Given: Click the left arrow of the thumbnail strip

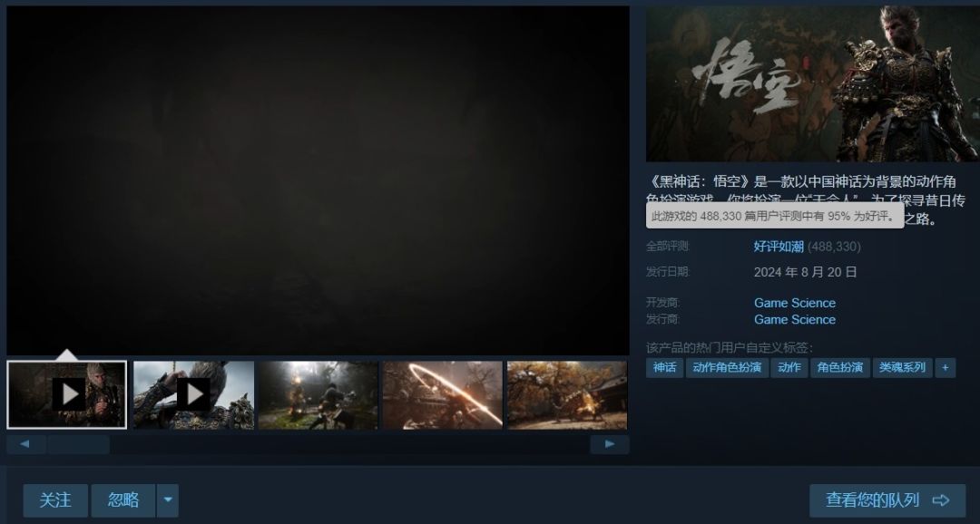Looking at the screenshot, I should pyautogui.click(x=25, y=444).
